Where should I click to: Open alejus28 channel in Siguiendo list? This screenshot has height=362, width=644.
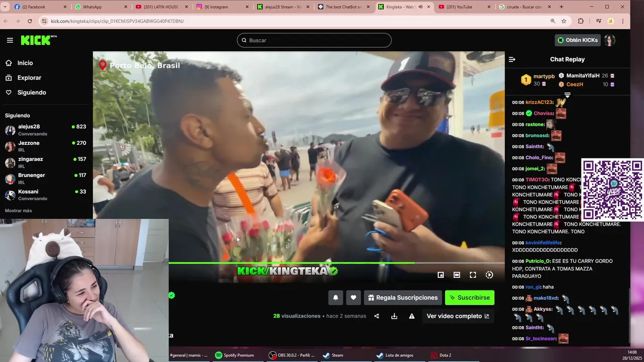46,130
